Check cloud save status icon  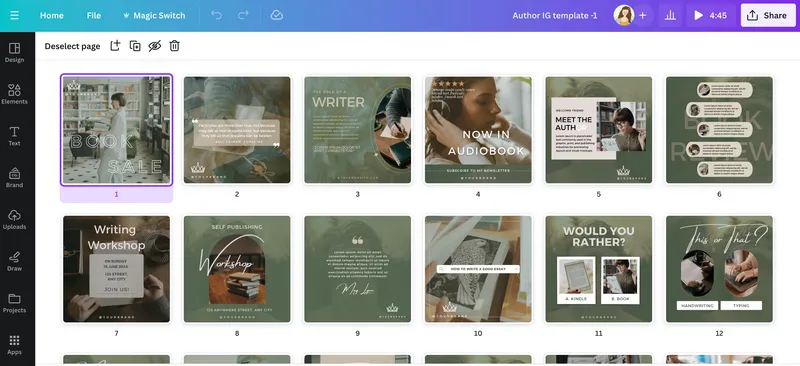277,15
